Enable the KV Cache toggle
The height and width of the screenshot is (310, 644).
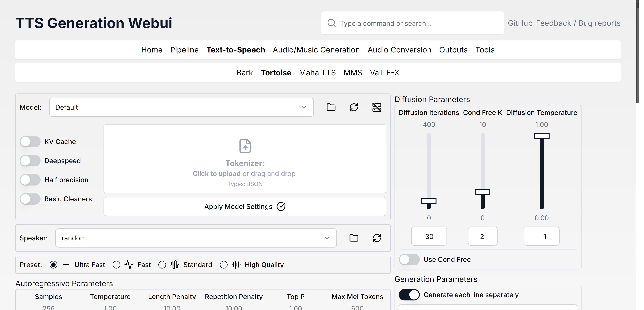[30, 142]
